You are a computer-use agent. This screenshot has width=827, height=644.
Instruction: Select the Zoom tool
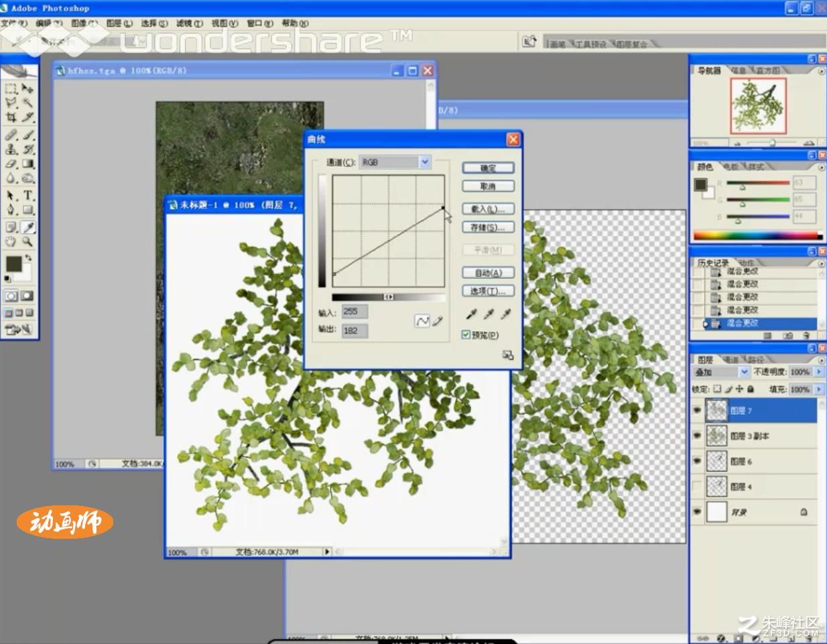tap(27, 241)
